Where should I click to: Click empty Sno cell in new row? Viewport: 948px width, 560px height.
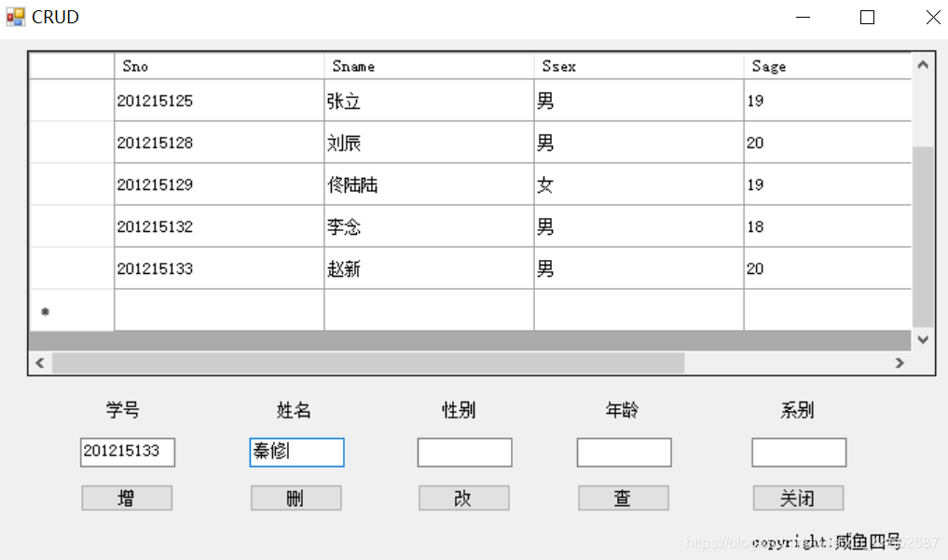click(219, 310)
